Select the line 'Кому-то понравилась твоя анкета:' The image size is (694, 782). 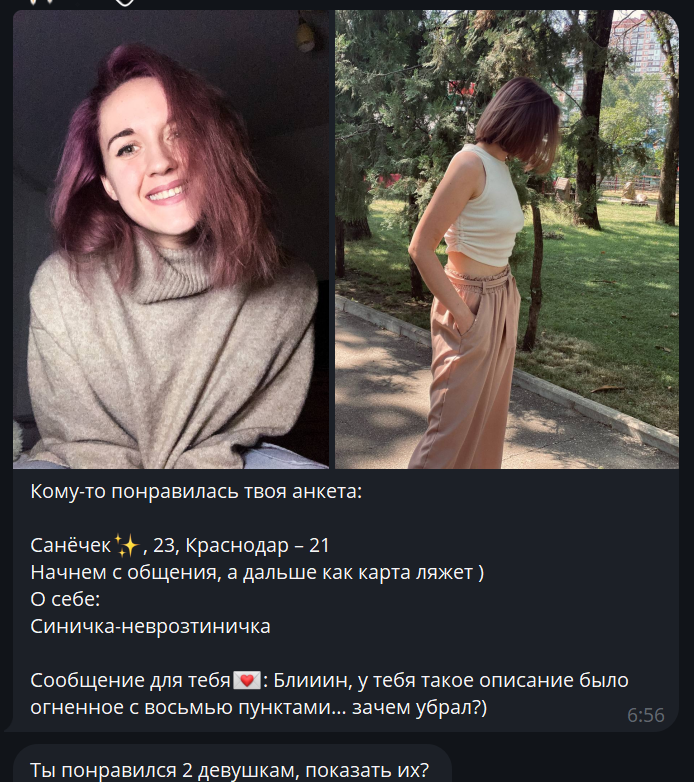[x=196, y=492]
